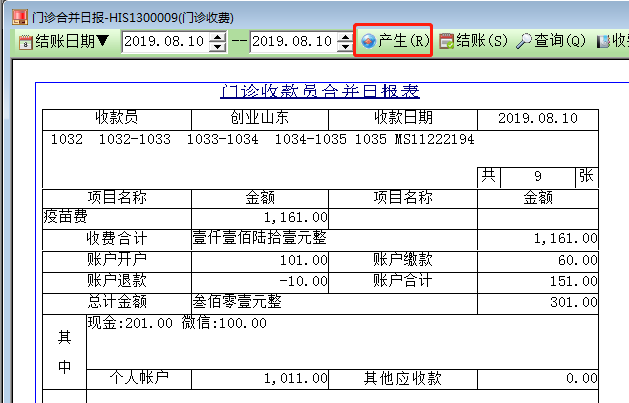Viewport: 629px width, 403px height.
Task: Click the report title 门诊收款员合并日报表
Action: (320, 91)
